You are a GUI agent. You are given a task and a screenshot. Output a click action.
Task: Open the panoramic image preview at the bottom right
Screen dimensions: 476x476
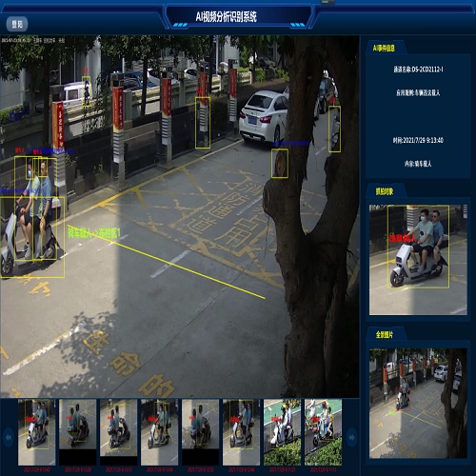click(418, 404)
